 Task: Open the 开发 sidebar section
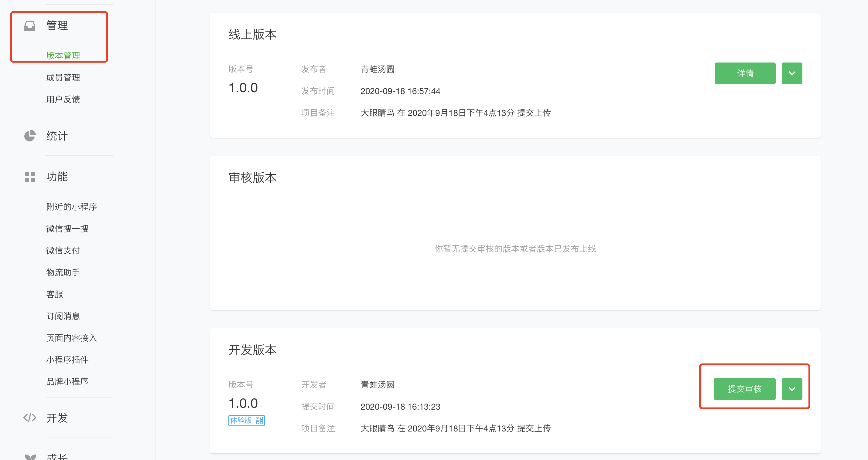[x=57, y=418]
